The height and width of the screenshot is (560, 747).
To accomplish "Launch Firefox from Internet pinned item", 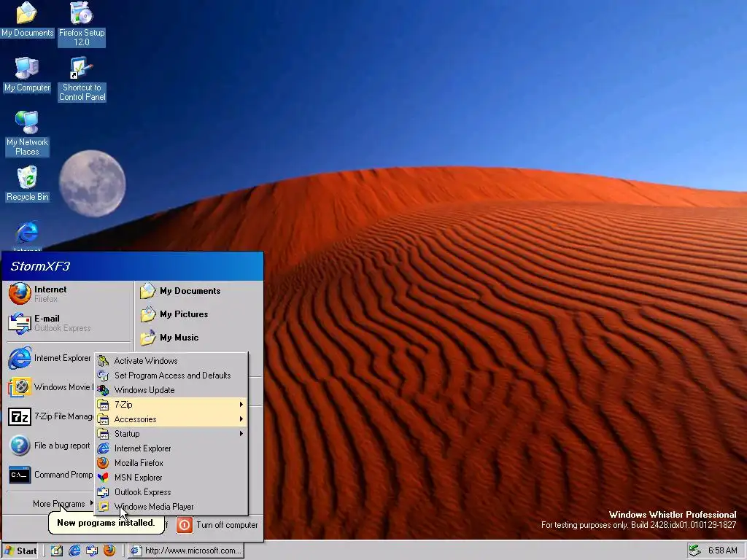I will (x=68, y=294).
